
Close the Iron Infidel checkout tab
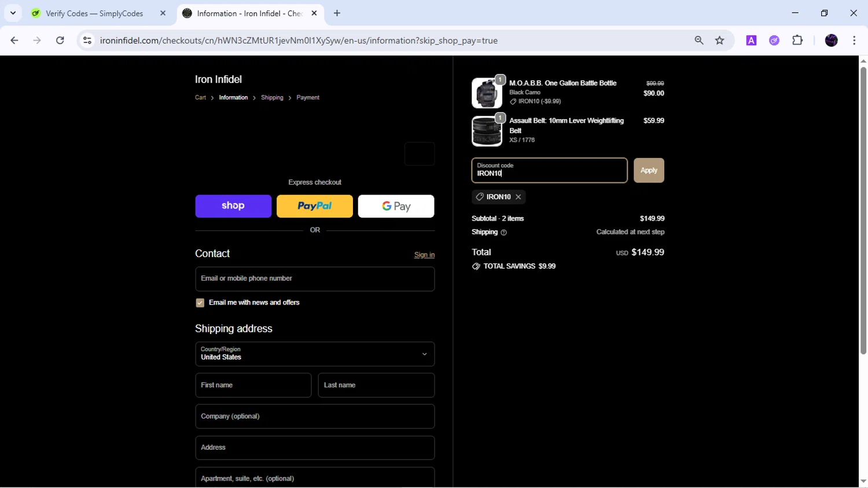pyautogui.click(x=314, y=13)
